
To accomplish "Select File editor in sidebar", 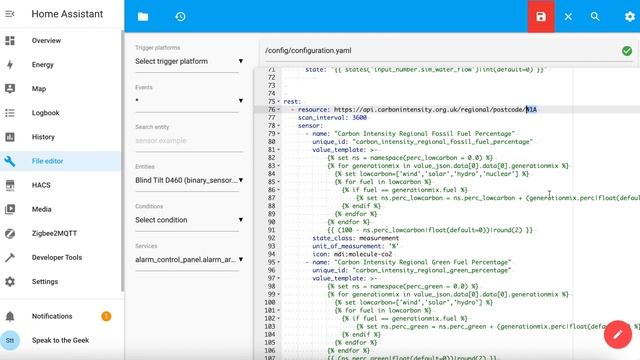I will [x=60, y=161].
